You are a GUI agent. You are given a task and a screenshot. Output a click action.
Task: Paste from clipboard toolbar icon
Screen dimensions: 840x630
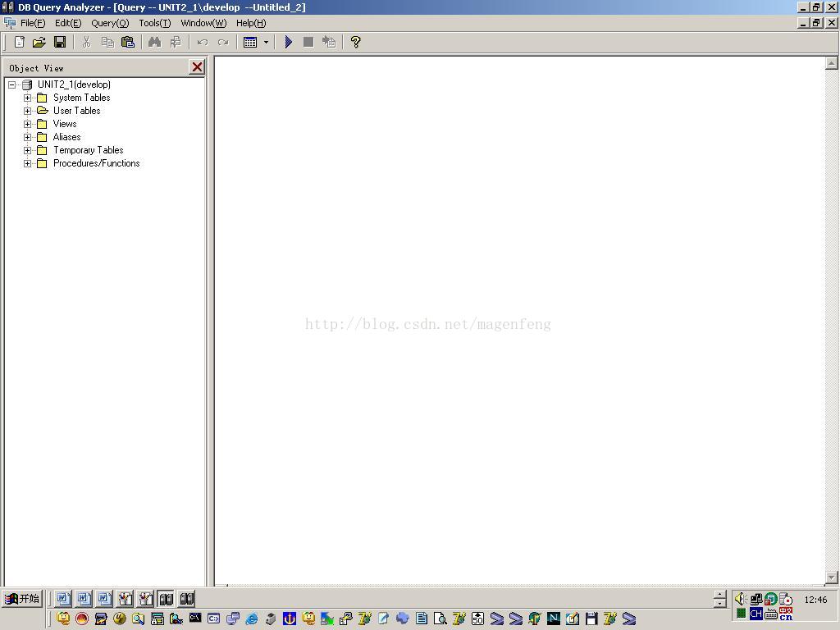click(x=127, y=42)
